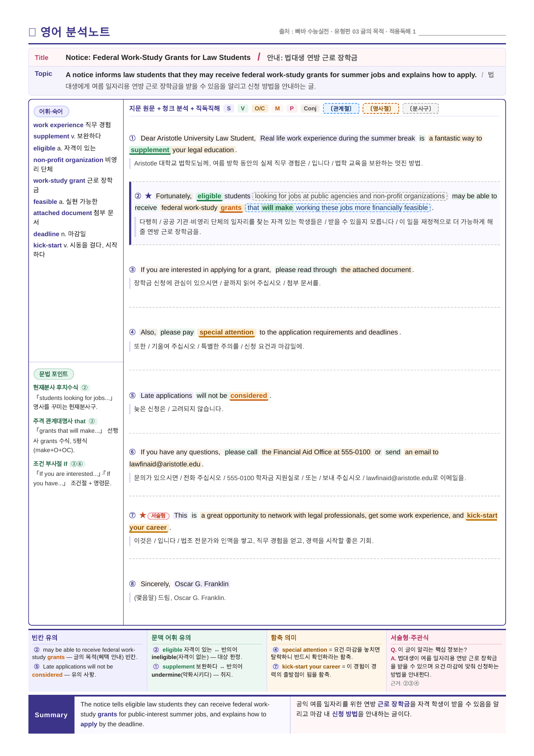Click the S legend tag
Screen dimensions: 534x756
click(x=229, y=109)
